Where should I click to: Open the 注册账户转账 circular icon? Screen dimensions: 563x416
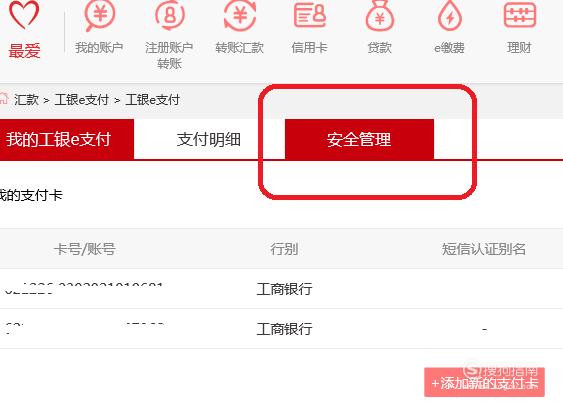[169, 15]
